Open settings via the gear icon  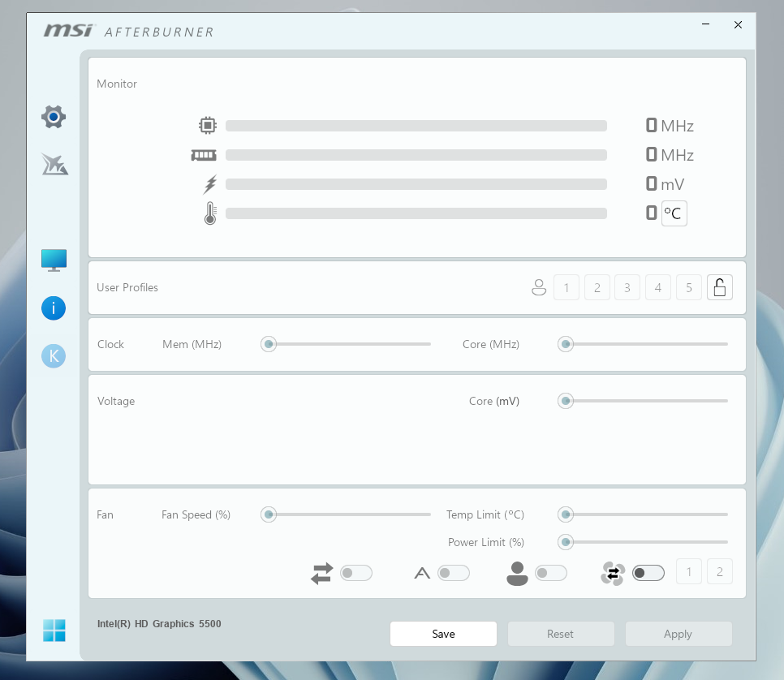[x=54, y=117]
